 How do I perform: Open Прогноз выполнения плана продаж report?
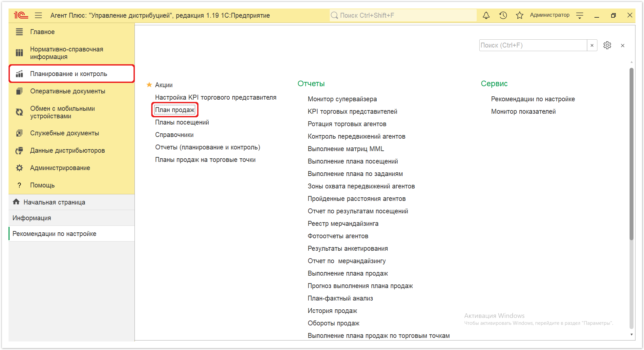coord(360,286)
